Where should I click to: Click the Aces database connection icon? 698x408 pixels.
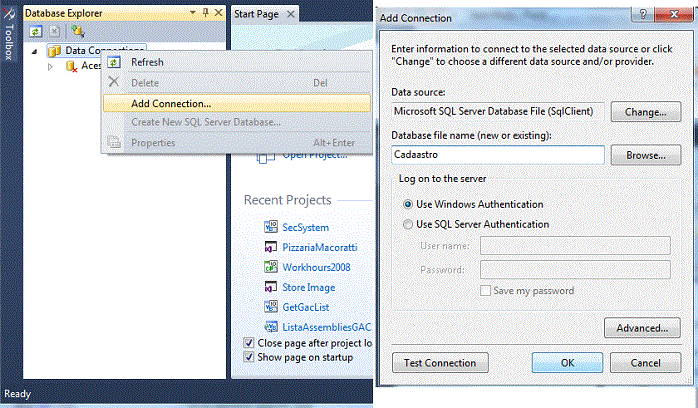[71, 66]
